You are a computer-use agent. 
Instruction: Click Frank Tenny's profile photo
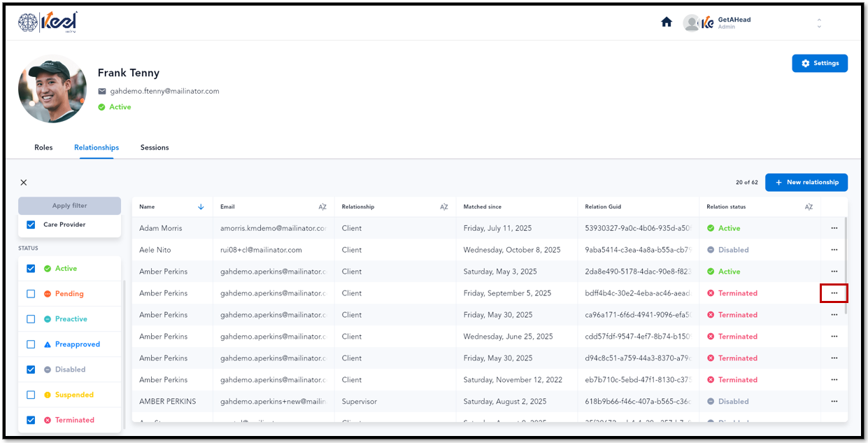pyautogui.click(x=52, y=89)
